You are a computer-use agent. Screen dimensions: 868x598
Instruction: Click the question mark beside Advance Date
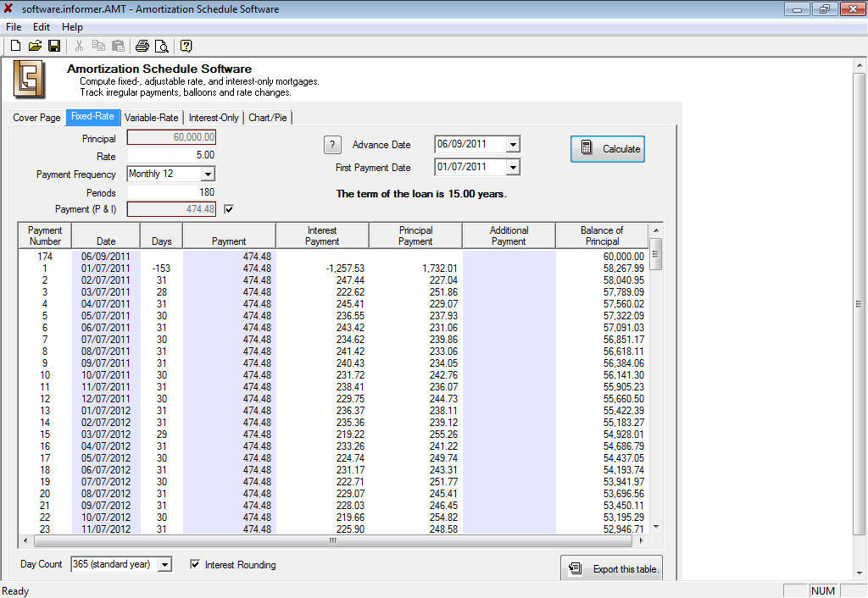click(331, 144)
